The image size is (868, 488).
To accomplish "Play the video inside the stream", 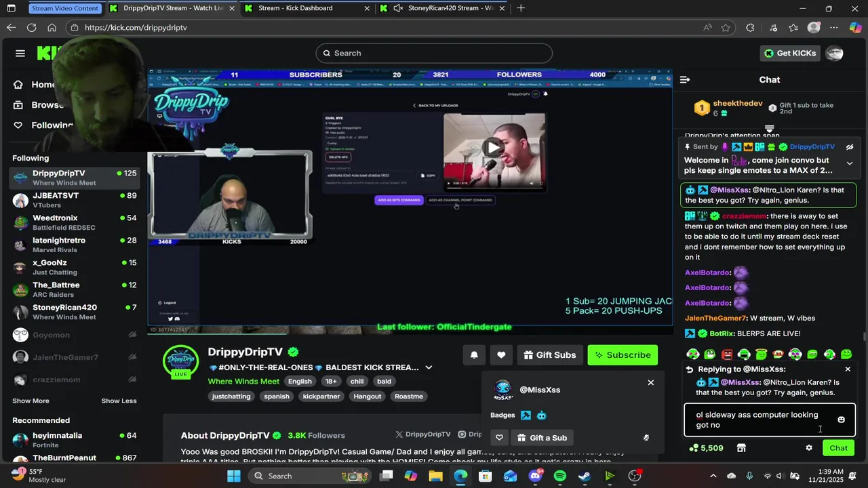I will pyautogui.click(x=494, y=148).
